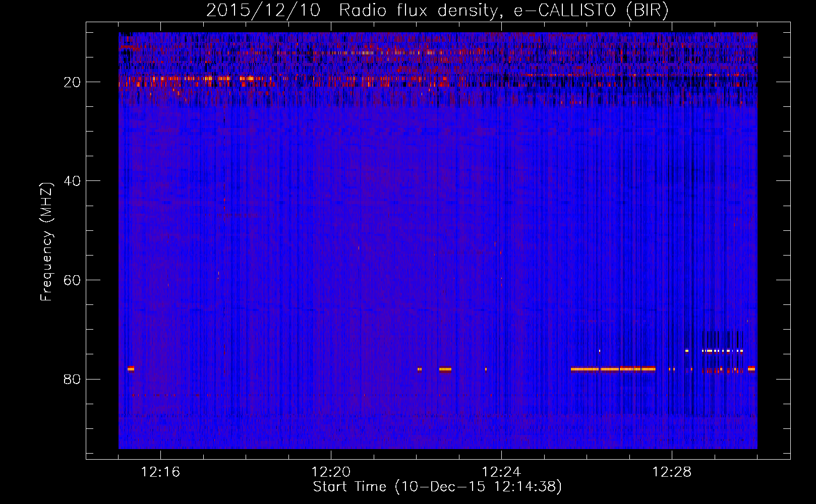Click the 12:28 time tick label
Viewport: 816px width, 504px height.
tap(672, 472)
